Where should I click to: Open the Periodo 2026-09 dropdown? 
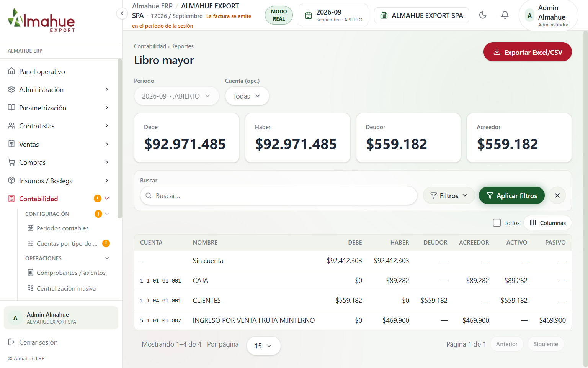pyautogui.click(x=176, y=96)
